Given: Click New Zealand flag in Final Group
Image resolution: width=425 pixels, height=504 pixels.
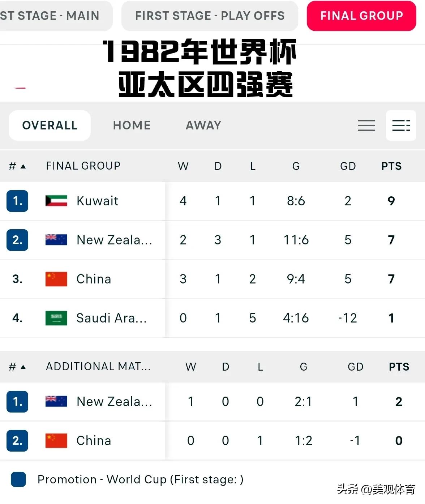Looking at the screenshot, I should (56, 240).
